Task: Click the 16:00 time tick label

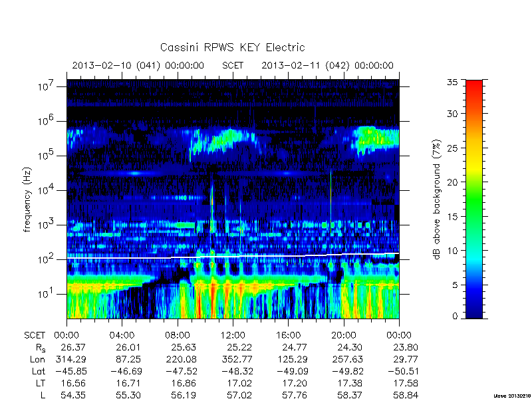Action: (x=288, y=336)
